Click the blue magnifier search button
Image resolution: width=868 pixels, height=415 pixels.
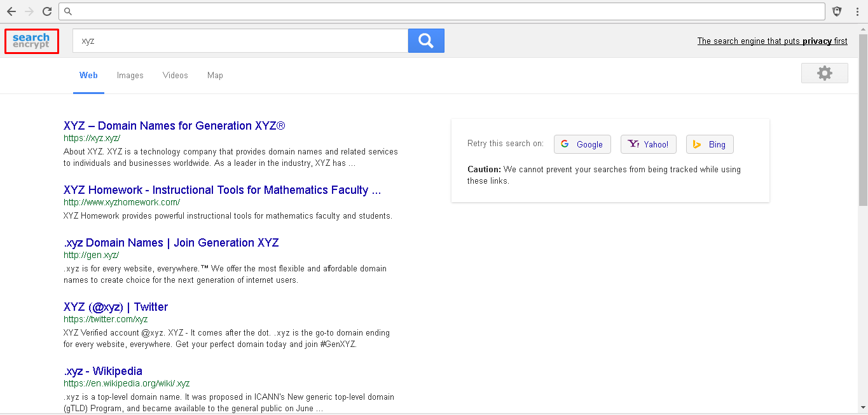[x=426, y=41]
